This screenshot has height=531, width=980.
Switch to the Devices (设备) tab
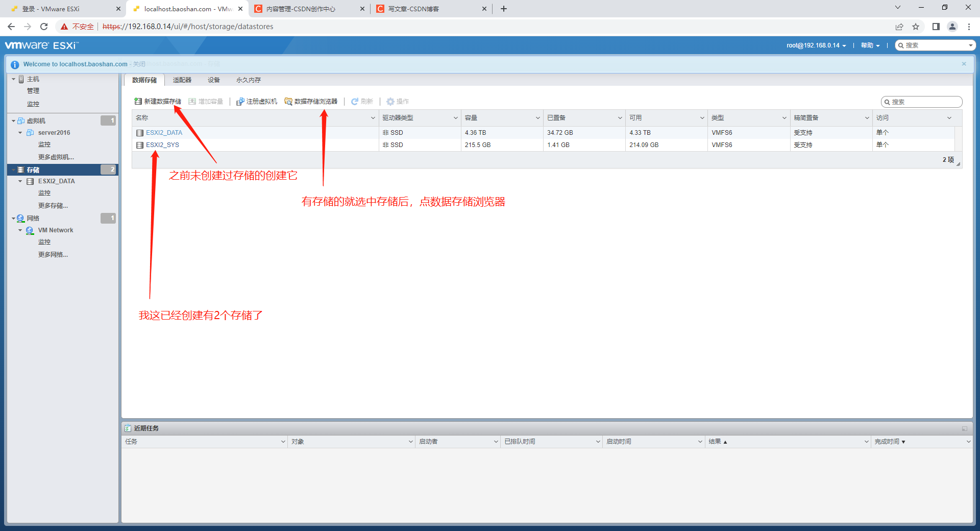[x=214, y=80]
